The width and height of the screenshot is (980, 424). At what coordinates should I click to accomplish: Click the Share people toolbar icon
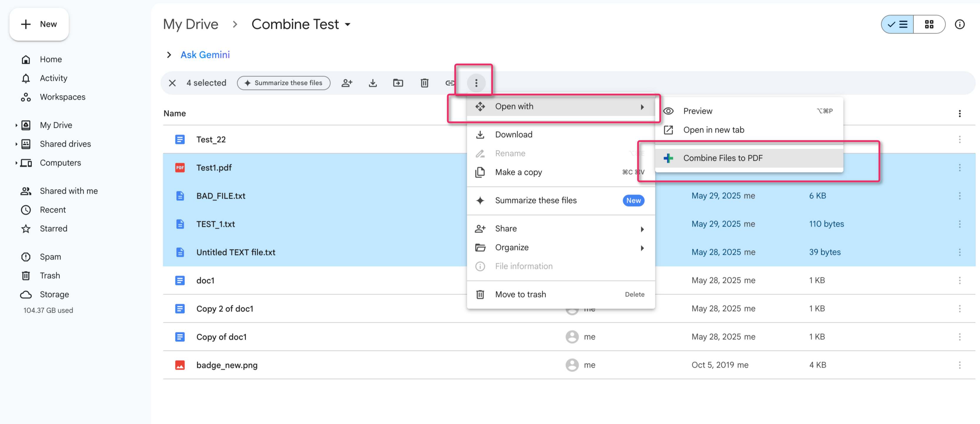pos(347,83)
